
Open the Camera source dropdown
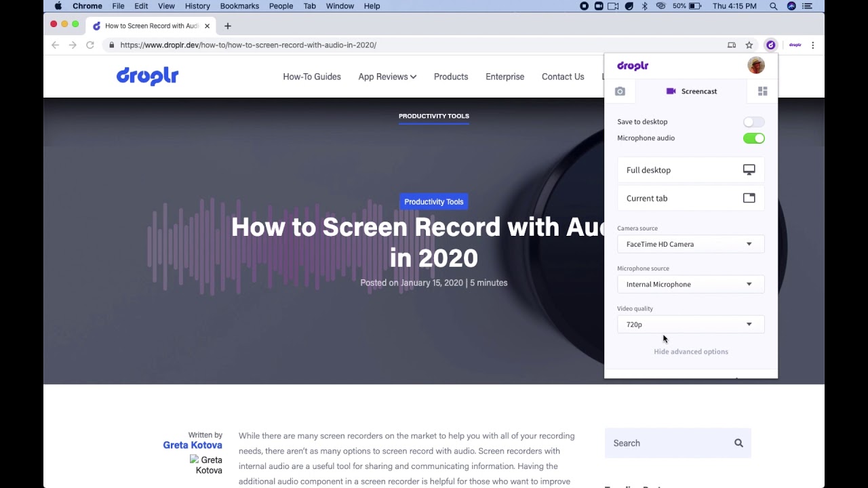(x=690, y=244)
